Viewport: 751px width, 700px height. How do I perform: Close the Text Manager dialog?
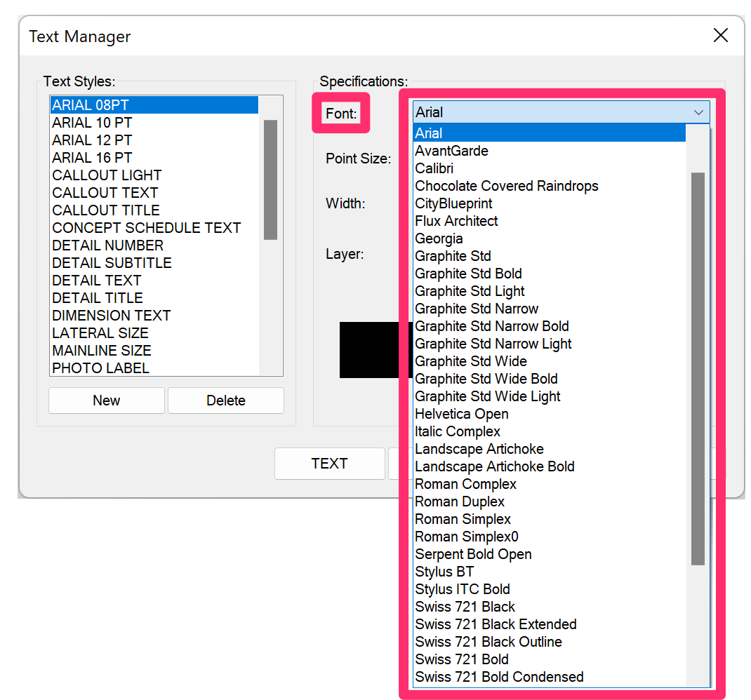tap(720, 35)
